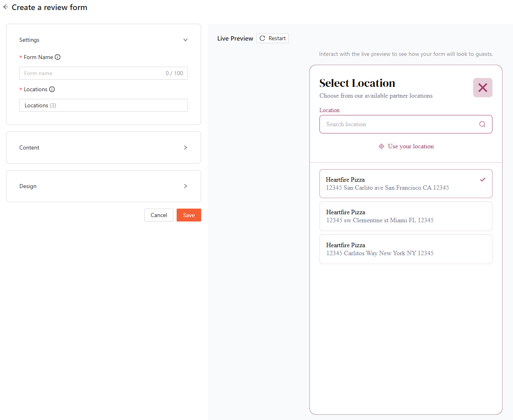Viewport: 513px width, 420px height.
Task: Click the Cancel button
Action: 159,215
